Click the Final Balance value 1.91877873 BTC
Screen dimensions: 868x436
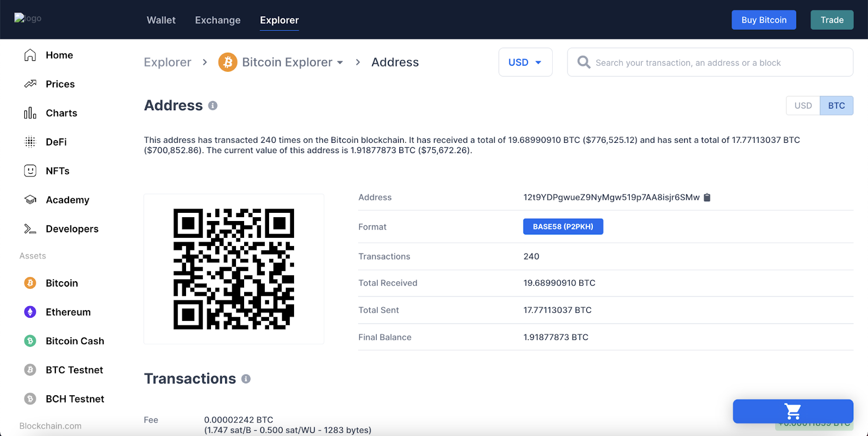pos(556,337)
